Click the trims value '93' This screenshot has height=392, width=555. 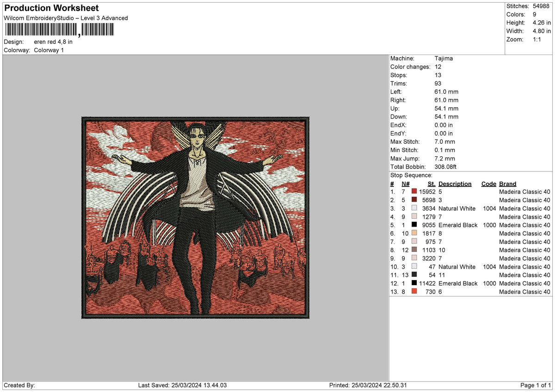pos(438,84)
